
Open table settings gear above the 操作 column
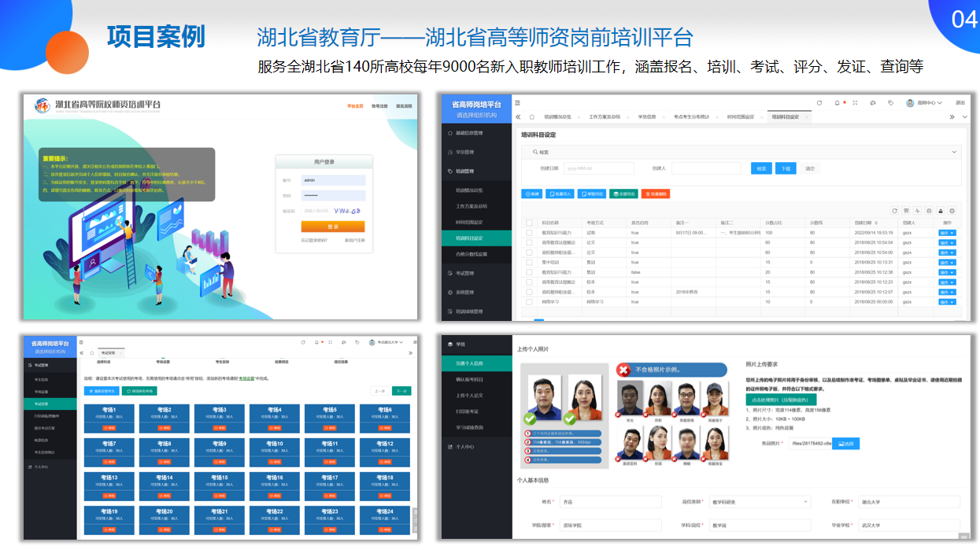click(x=952, y=211)
